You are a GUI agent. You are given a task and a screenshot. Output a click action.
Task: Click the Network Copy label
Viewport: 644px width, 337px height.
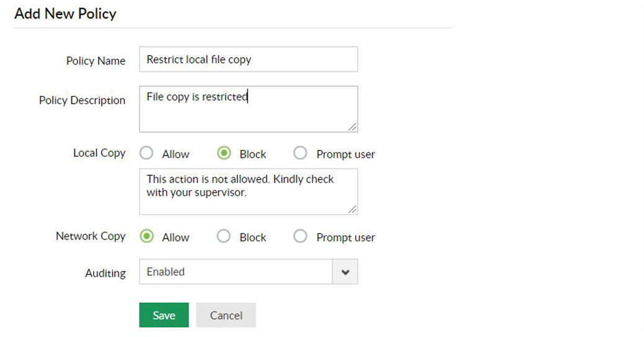click(90, 236)
